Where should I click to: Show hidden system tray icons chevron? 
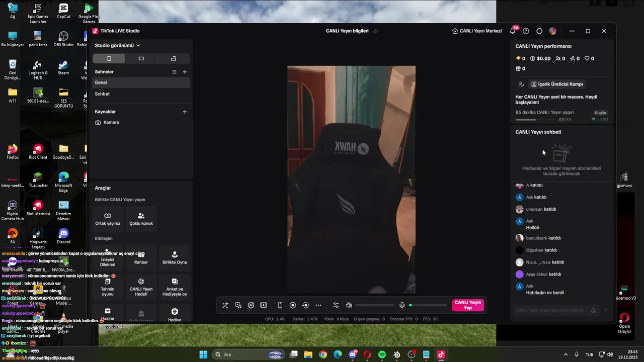click(566, 354)
